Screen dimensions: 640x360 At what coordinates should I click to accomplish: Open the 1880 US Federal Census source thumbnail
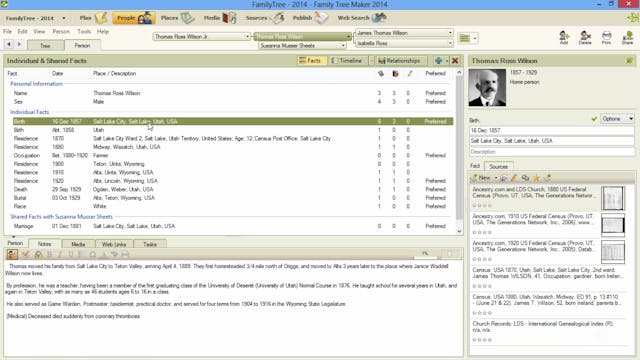[x=613, y=198]
